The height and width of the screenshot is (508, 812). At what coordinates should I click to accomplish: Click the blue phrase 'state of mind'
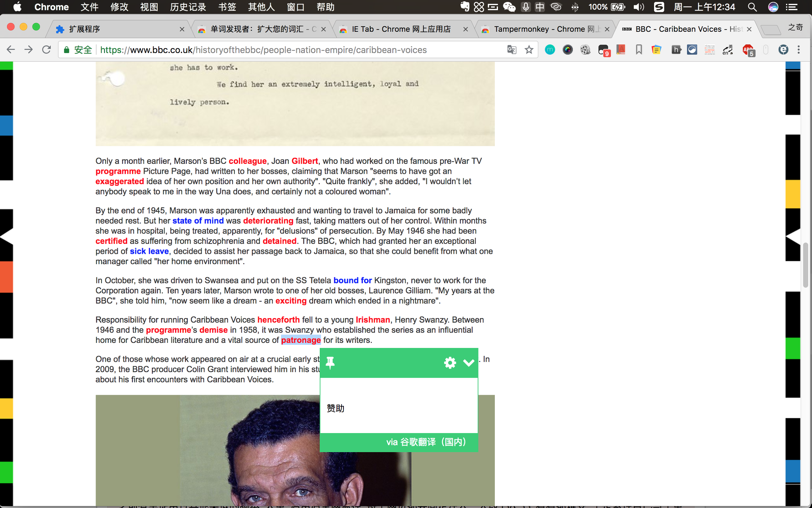198,221
